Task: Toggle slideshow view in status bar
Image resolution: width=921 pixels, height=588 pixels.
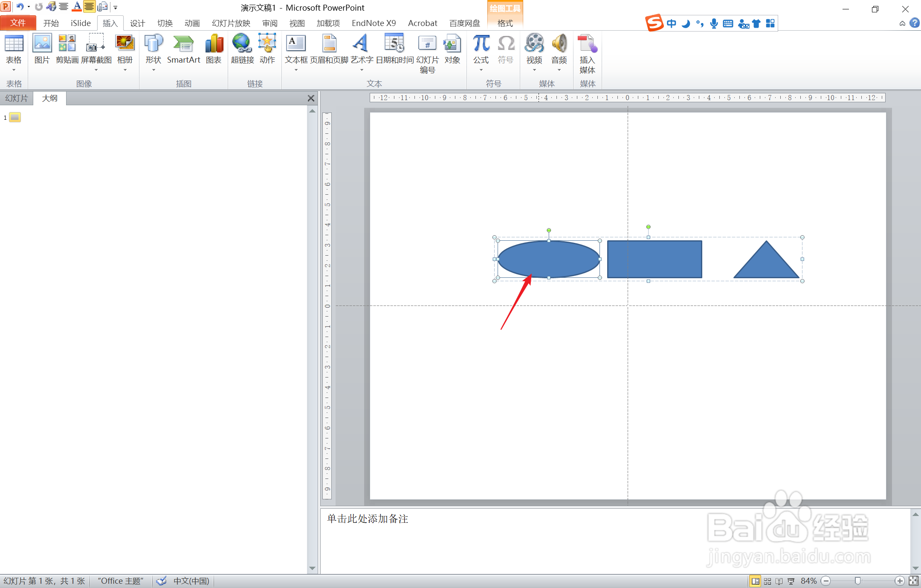Action: [x=791, y=581]
